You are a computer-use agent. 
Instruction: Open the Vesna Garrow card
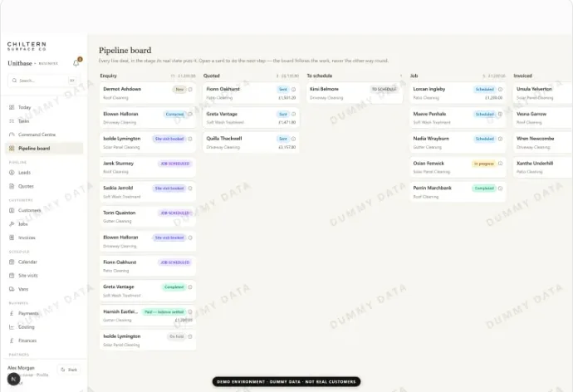click(543, 118)
